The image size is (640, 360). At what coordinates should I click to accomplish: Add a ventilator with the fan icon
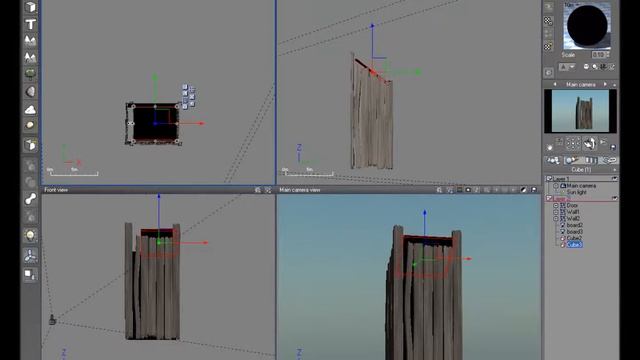(x=30, y=256)
